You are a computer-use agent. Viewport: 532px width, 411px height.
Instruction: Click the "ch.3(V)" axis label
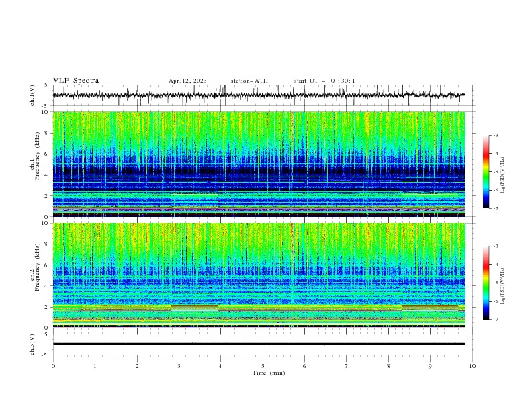pos(32,345)
